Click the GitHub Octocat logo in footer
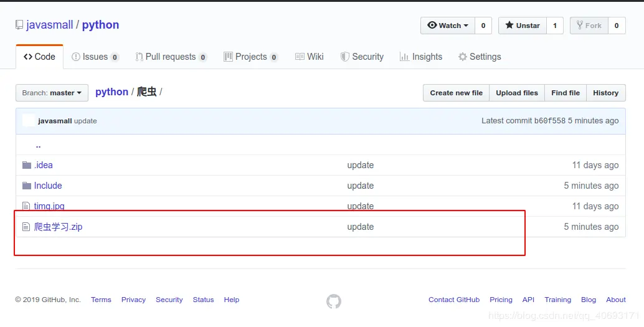This screenshot has height=327, width=644. pyautogui.click(x=334, y=301)
